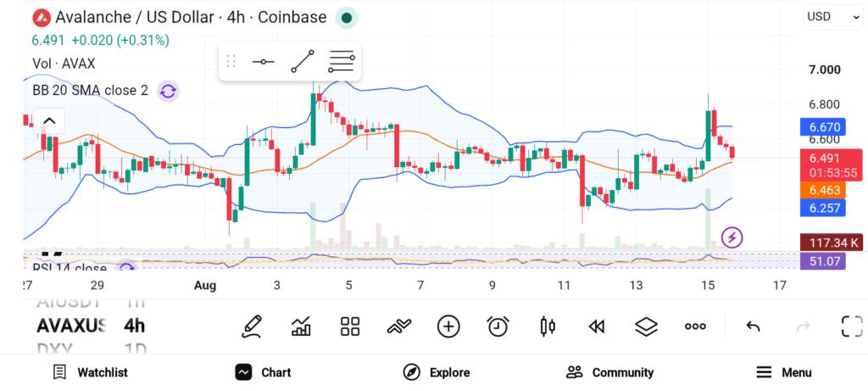Undo the last chart action
This screenshot has width=868, height=391.
pyautogui.click(x=753, y=327)
